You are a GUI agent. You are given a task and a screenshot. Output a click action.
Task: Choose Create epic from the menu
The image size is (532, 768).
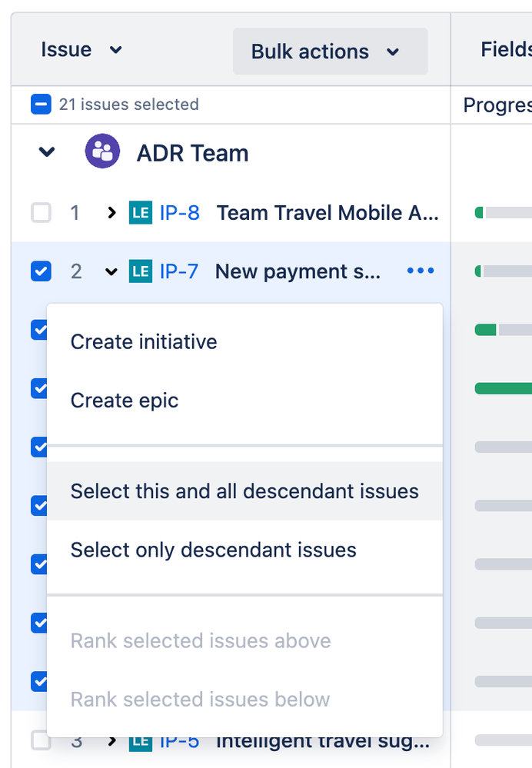coord(244,401)
